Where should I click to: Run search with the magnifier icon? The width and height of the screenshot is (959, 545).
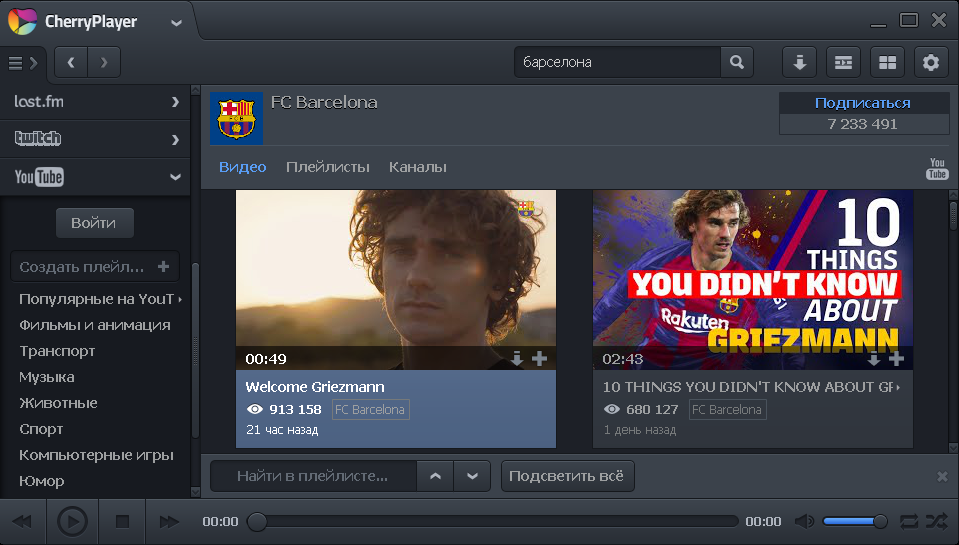[x=737, y=62]
